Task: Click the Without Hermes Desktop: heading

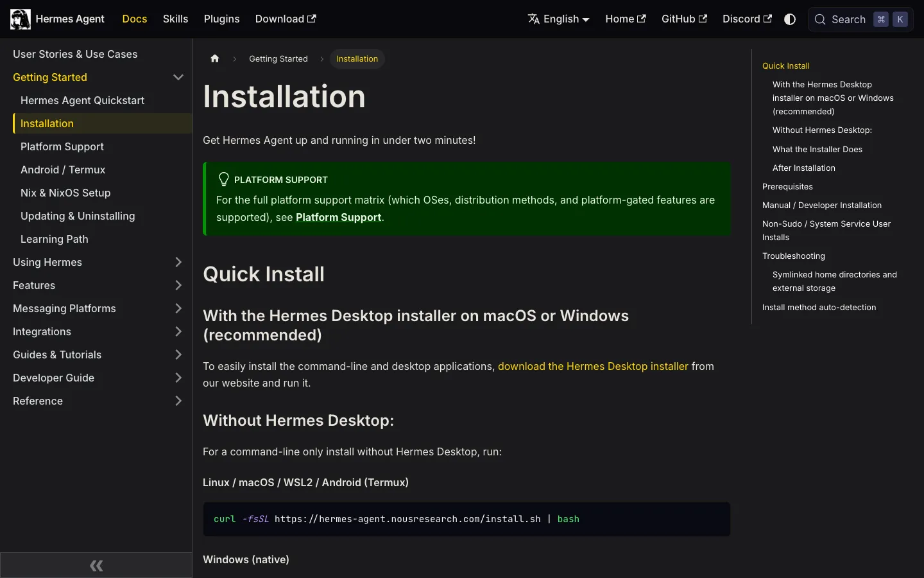Action: [298, 420]
